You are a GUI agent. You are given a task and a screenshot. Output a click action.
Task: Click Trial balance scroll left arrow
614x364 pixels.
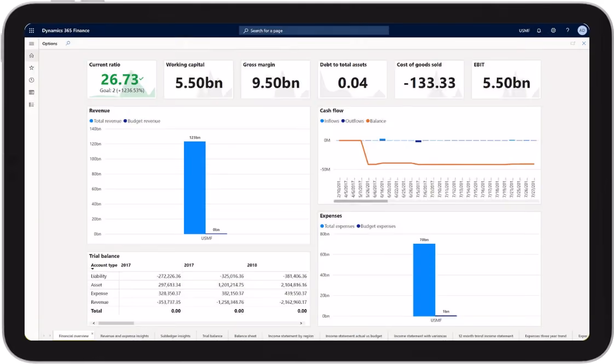coord(94,324)
